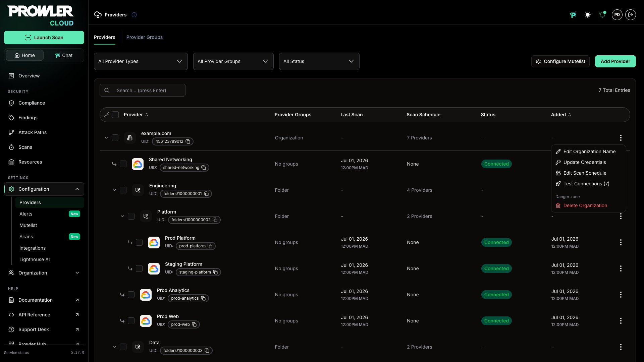
Task: Copy the prod-web UID
Action: point(194,324)
